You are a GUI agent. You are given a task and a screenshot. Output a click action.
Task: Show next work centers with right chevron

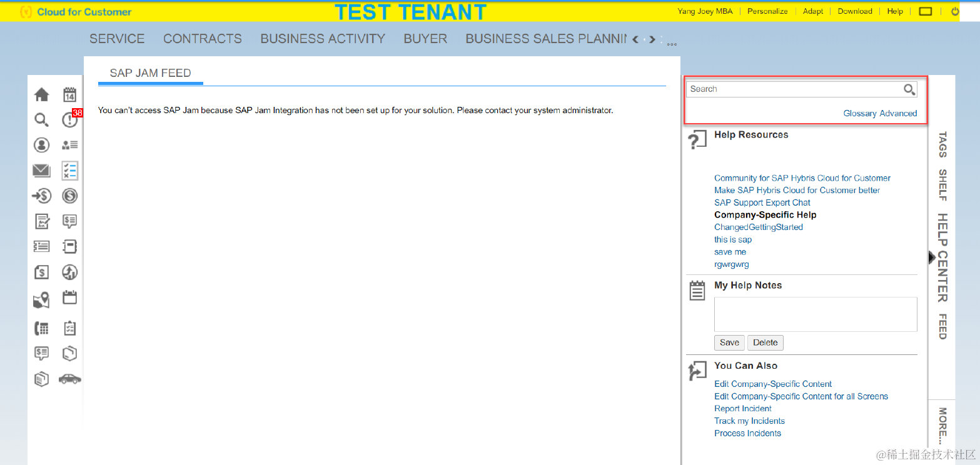pyautogui.click(x=652, y=39)
